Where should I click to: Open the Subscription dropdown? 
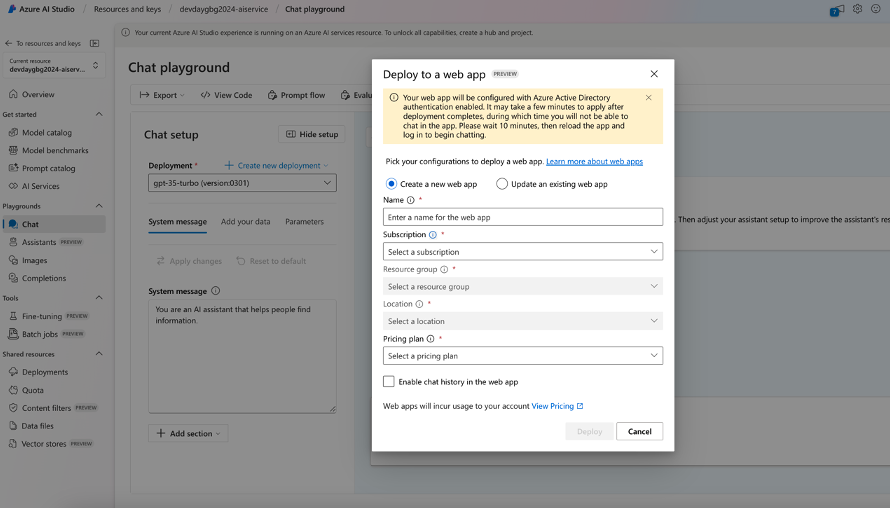523,251
